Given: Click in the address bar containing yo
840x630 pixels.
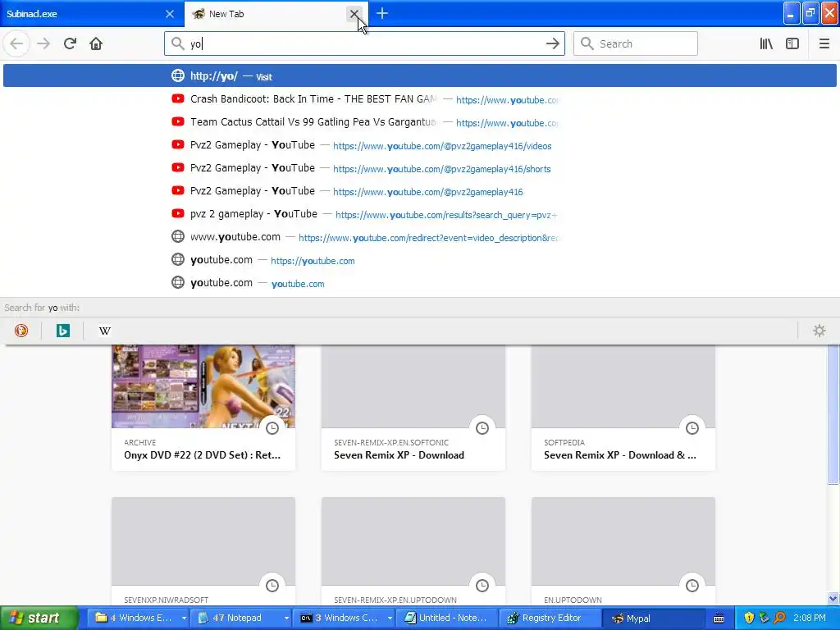Looking at the screenshot, I should pos(364,44).
